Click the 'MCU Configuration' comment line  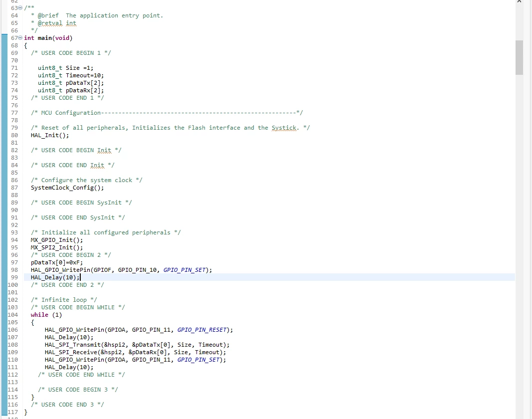click(x=167, y=113)
